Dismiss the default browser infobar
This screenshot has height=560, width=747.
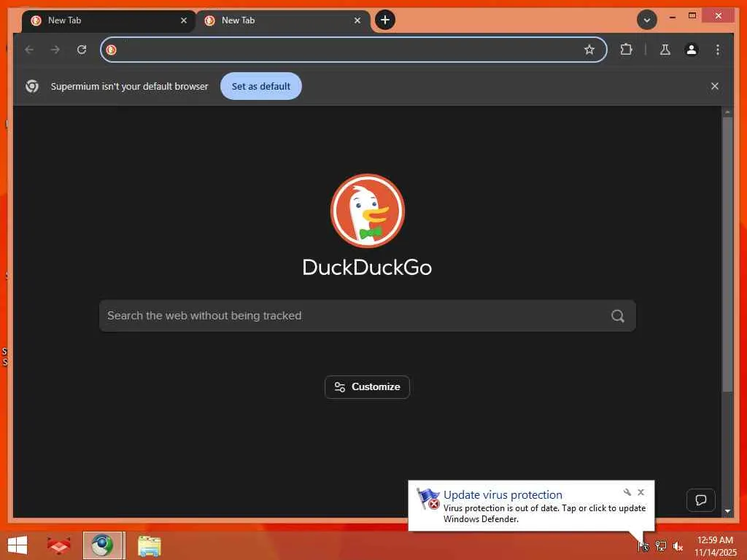click(x=715, y=86)
